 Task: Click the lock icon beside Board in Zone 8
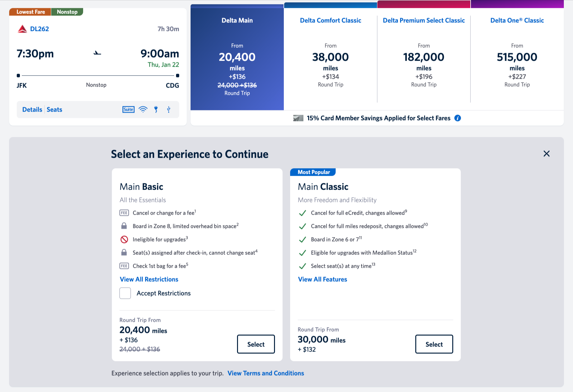124,226
